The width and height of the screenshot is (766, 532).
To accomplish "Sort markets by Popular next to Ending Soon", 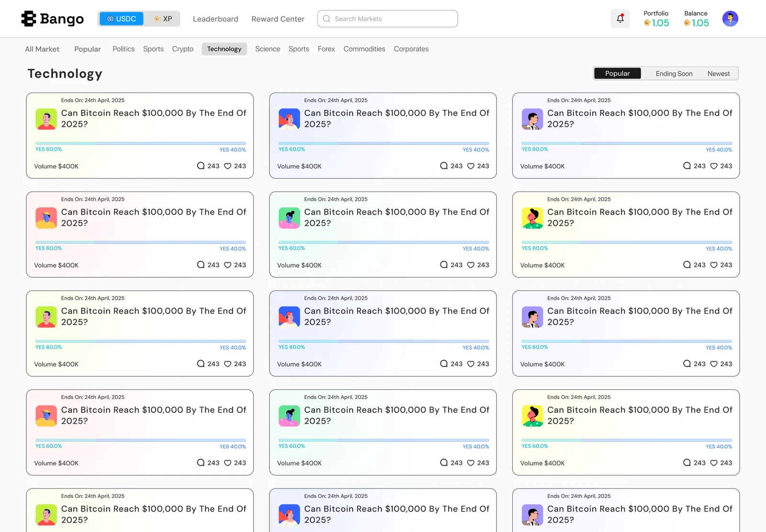I will coord(618,73).
